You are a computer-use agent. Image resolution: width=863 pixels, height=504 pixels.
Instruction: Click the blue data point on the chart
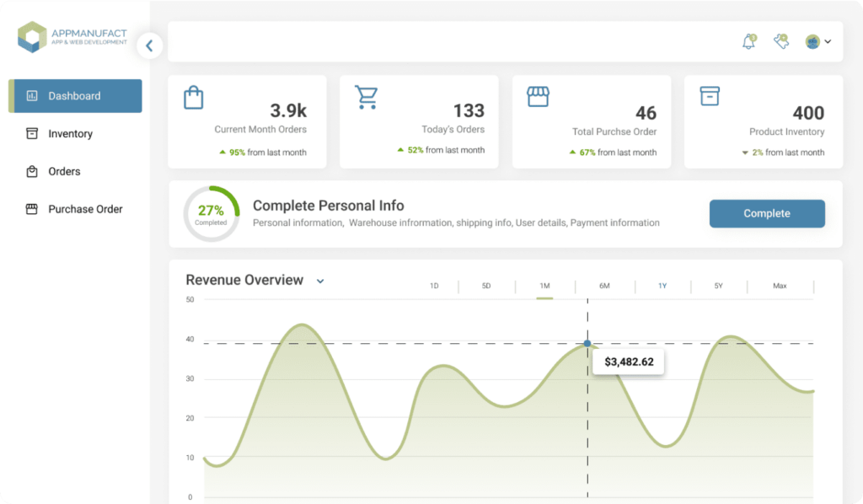(587, 343)
